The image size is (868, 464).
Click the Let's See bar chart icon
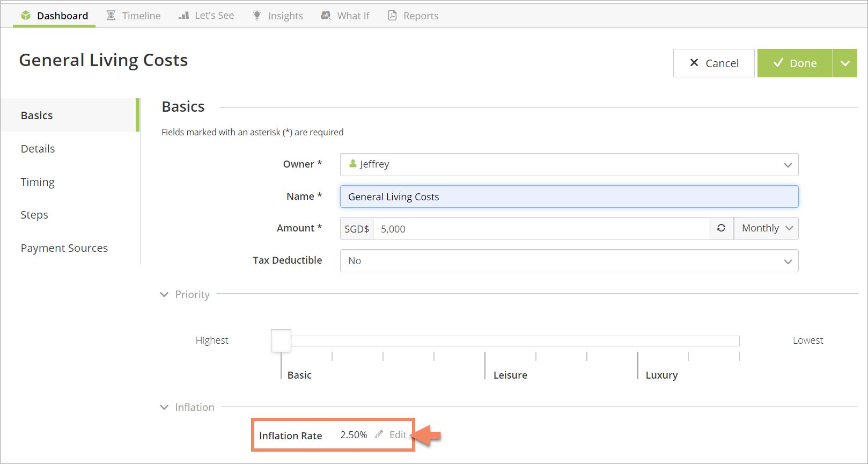pyautogui.click(x=184, y=16)
